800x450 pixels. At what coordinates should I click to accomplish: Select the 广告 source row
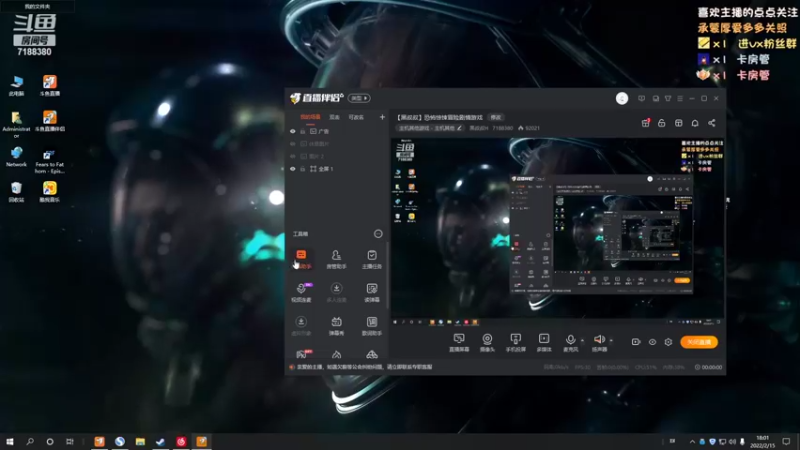pyautogui.click(x=337, y=131)
